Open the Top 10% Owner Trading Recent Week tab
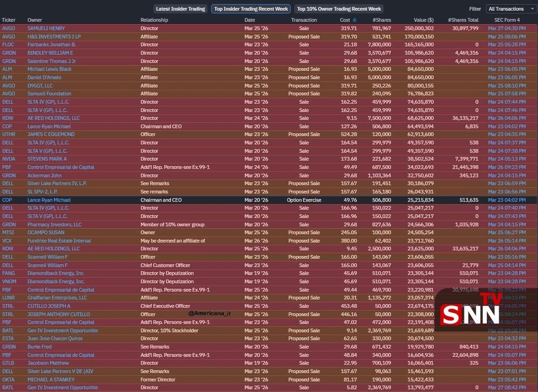 click(339, 9)
